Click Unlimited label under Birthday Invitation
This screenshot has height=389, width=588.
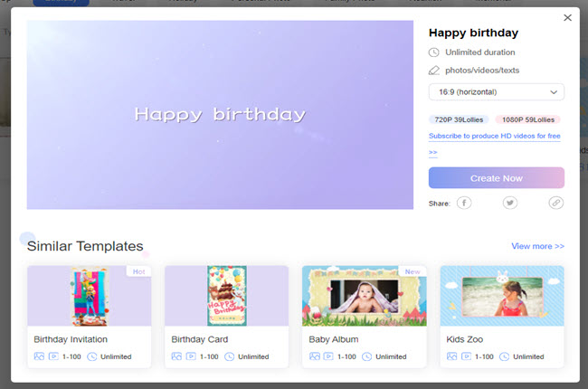click(116, 356)
